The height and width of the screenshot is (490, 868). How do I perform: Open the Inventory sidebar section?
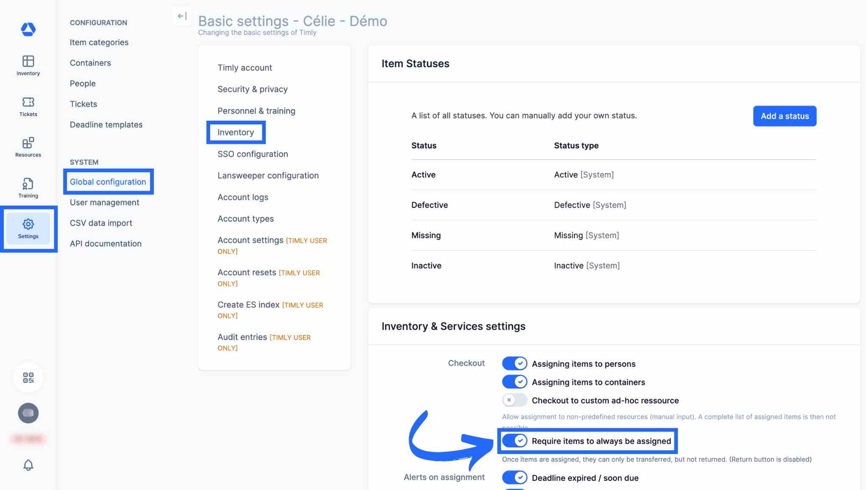coord(28,66)
